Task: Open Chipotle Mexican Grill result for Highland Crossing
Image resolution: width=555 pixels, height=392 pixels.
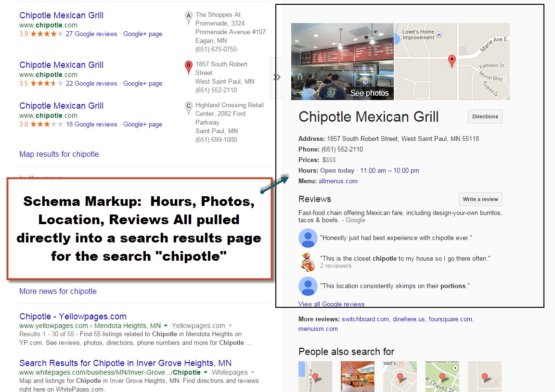Action: pyautogui.click(x=61, y=106)
